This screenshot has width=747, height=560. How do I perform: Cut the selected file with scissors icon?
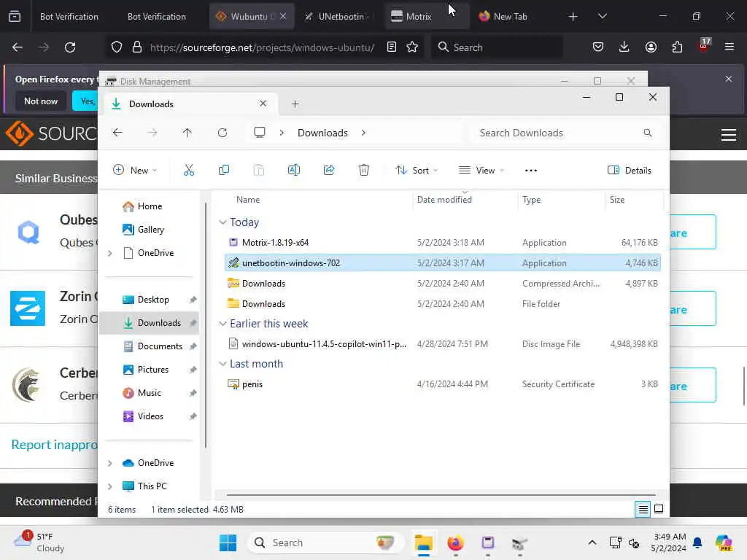pyautogui.click(x=189, y=170)
